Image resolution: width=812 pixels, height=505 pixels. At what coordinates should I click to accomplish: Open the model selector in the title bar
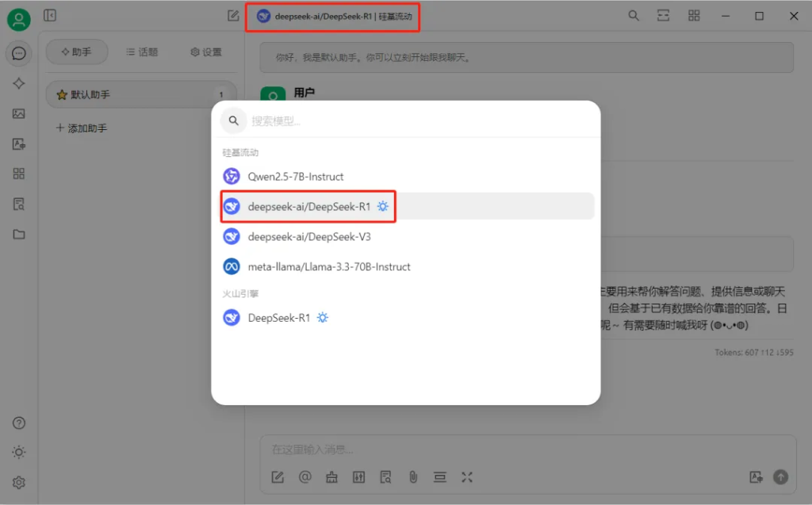(x=332, y=15)
